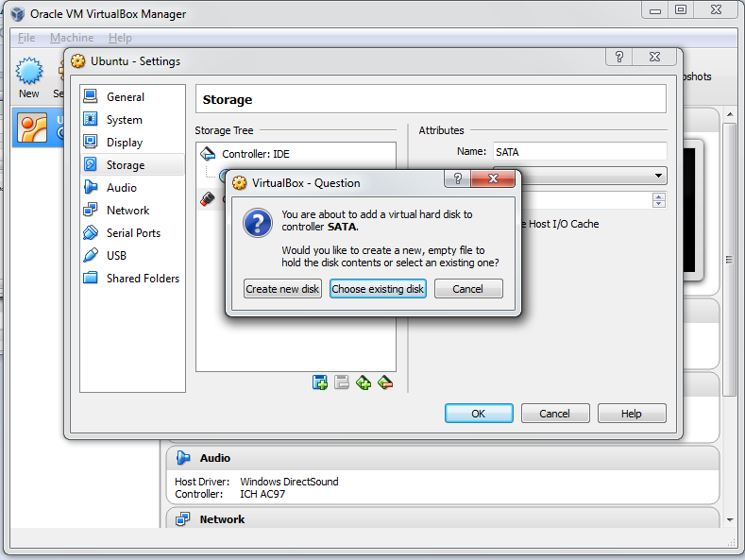Click 'Host I/O Cache' label
Image resolution: width=745 pixels, height=560 pixels.
(564, 224)
